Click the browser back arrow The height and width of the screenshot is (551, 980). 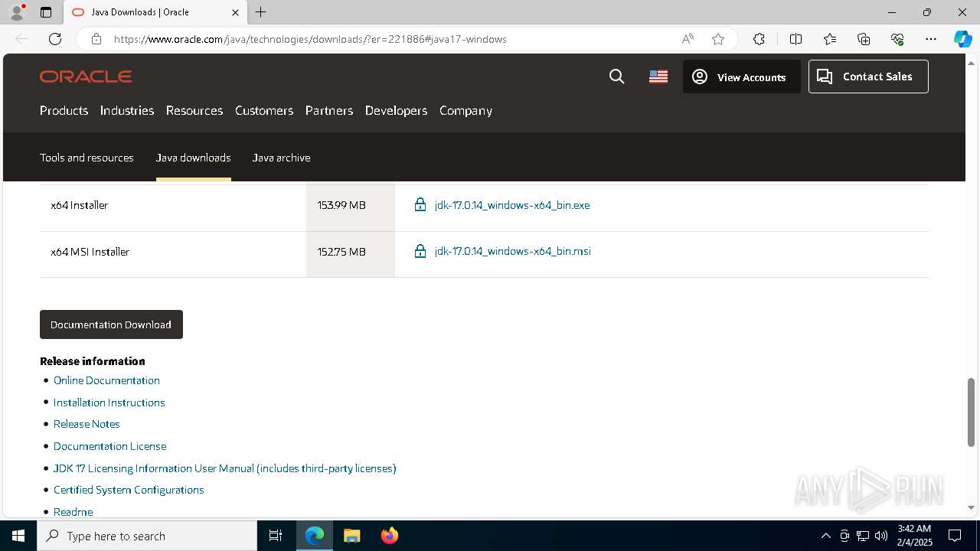tap(21, 39)
